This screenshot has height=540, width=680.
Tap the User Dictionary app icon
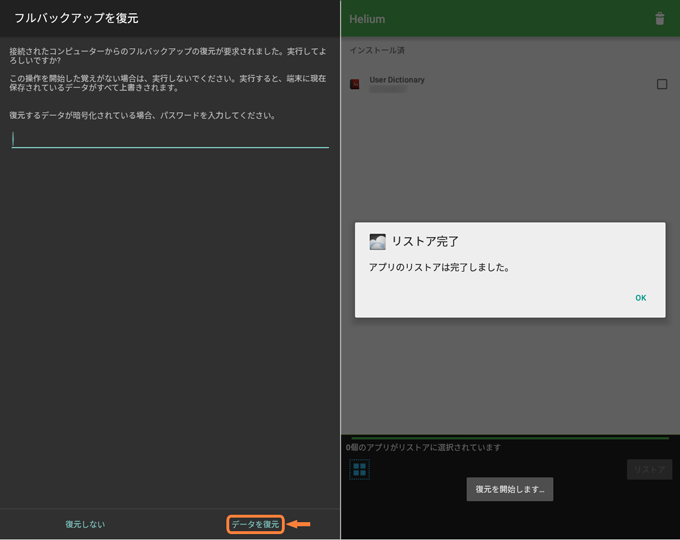tap(355, 84)
